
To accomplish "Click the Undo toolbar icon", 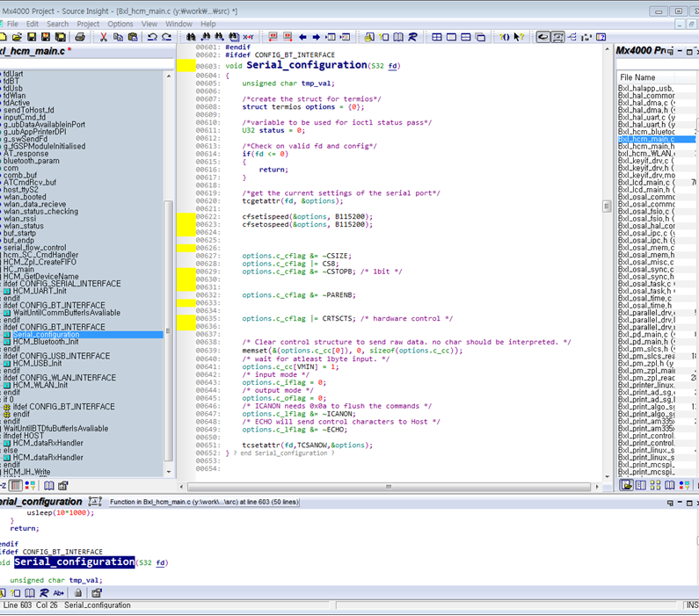I will tap(152, 38).
